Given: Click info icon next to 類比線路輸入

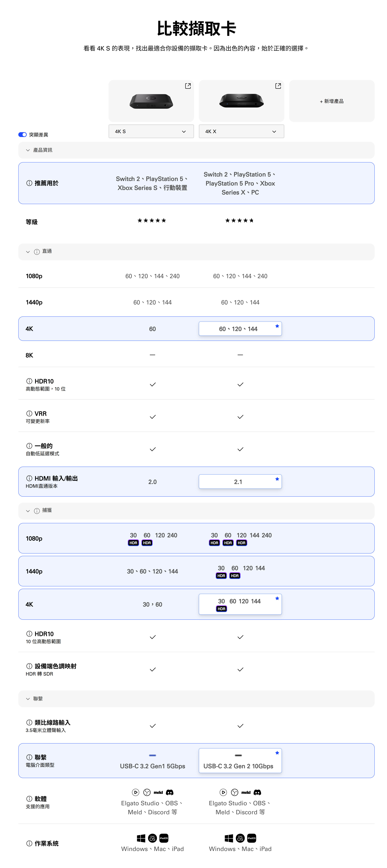Looking at the screenshot, I should pos(29,722).
